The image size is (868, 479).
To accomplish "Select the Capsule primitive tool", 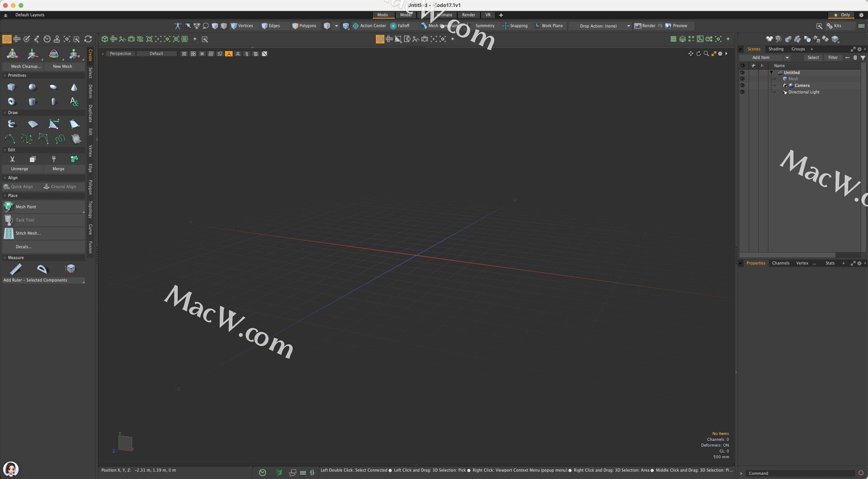I will pos(53,102).
